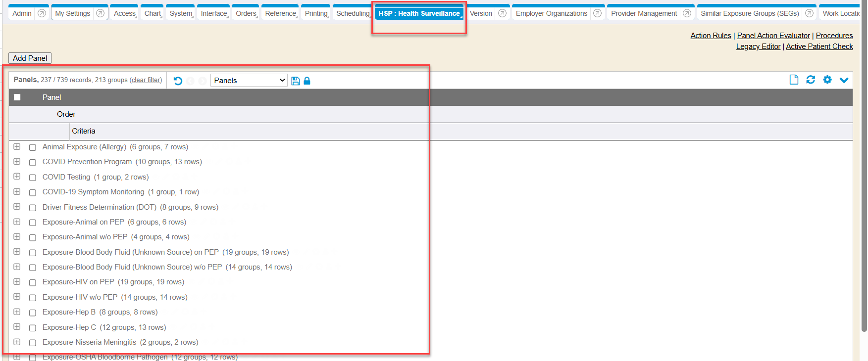Click the Add Panel button
This screenshot has height=361, width=868.
[30, 58]
